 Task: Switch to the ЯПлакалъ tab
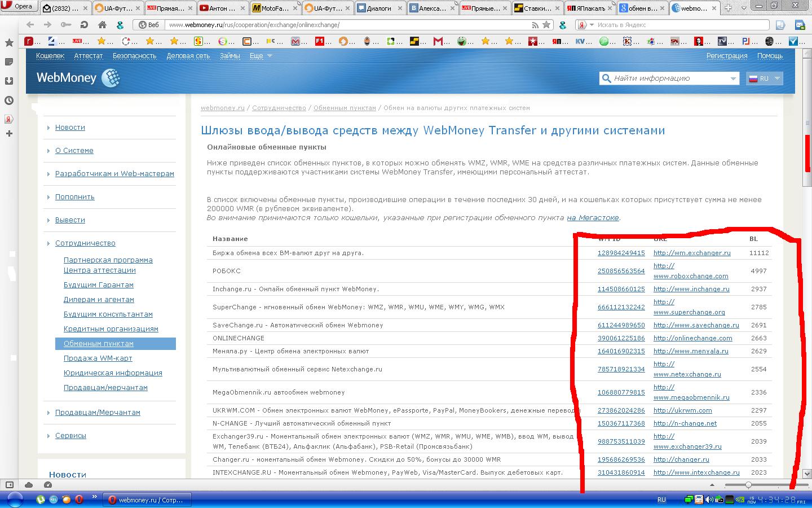tap(589, 8)
